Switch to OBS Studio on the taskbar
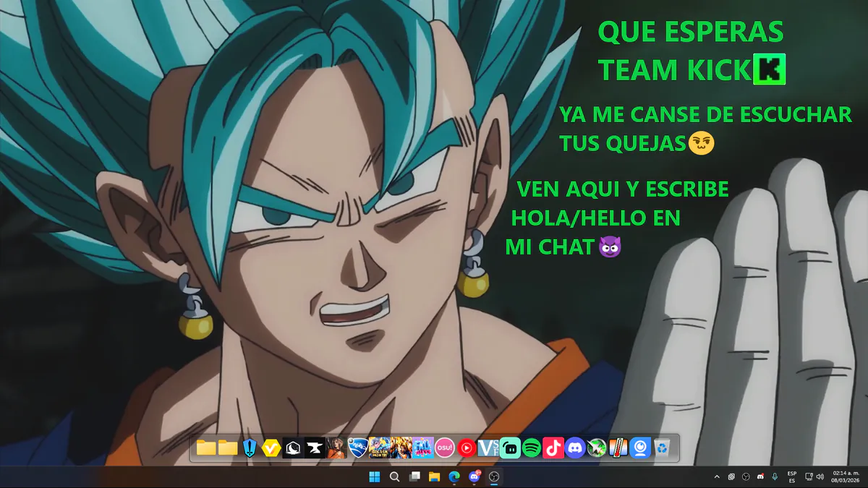This screenshot has width=868, height=488. pyautogui.click(x=494, y=476)
